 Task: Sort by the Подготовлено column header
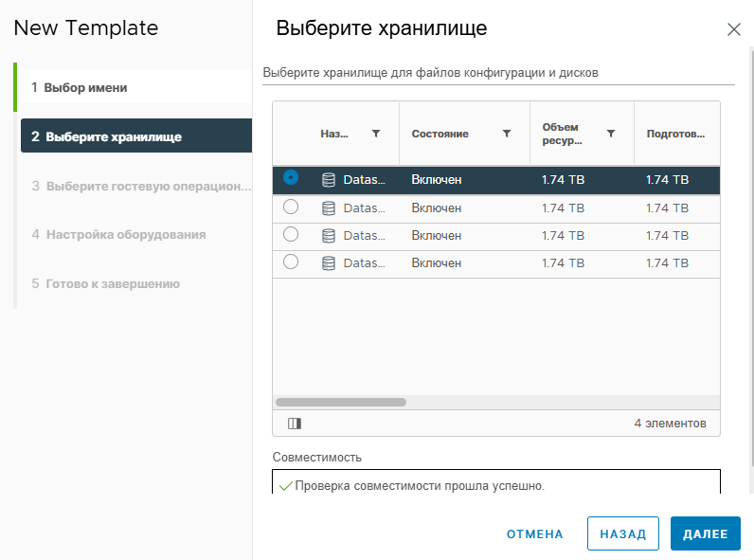(675, 134)
